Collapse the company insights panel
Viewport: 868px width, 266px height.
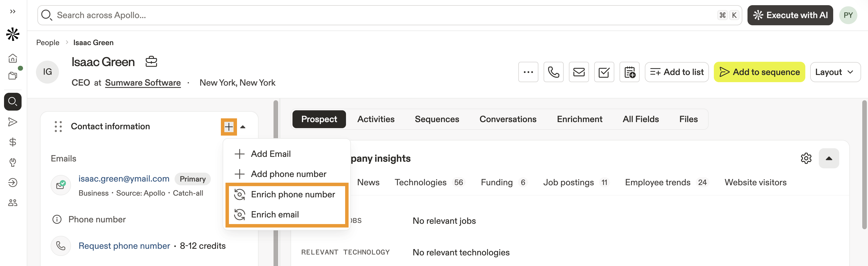[x=829, y=158]
